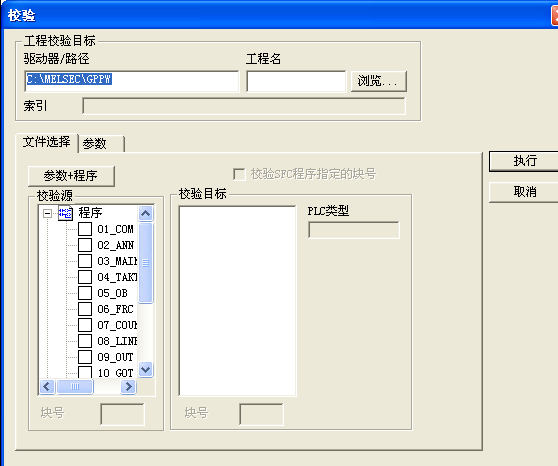
Task: Tick the 06_FRC program checkbox
Action: click(85, 309)
